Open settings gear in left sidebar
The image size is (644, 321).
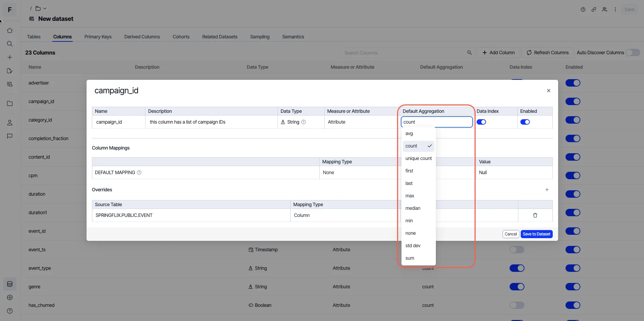pos(10,297)
